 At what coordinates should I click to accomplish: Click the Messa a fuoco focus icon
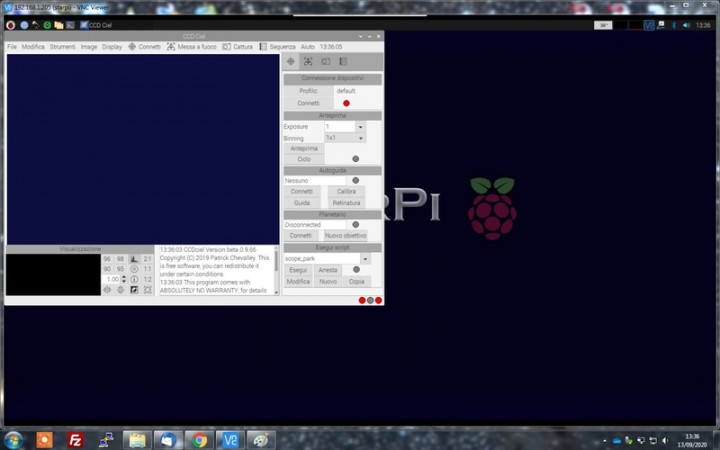pyautogui.click(x=171, y=47)
